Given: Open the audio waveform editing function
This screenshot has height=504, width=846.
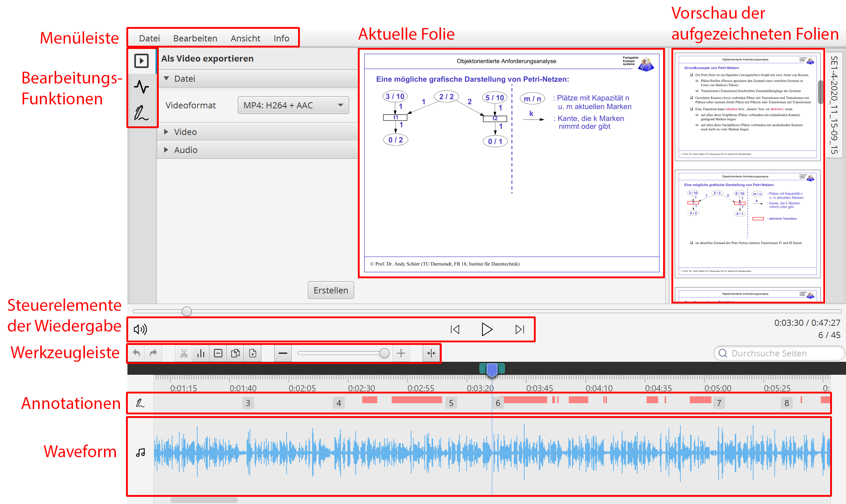Looking at the screenshot, I should click(x=141, y=87).
